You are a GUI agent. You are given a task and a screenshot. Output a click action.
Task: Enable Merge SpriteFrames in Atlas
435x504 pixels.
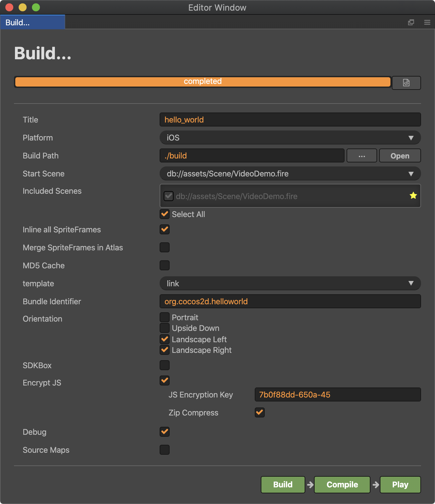(165, 247)
